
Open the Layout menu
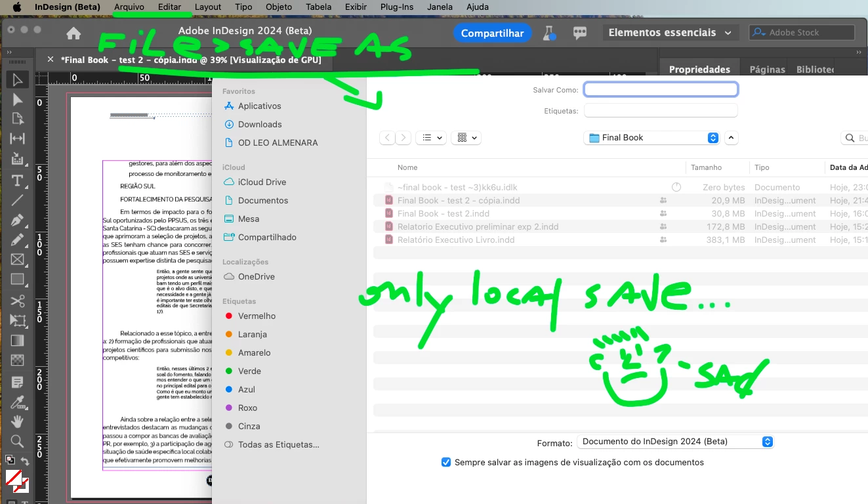(208, 7)
